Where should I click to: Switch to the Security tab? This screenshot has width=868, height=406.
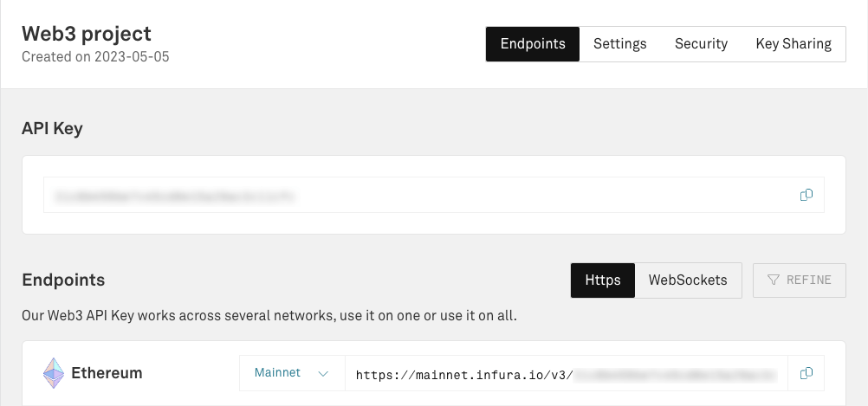pos(701,44)
